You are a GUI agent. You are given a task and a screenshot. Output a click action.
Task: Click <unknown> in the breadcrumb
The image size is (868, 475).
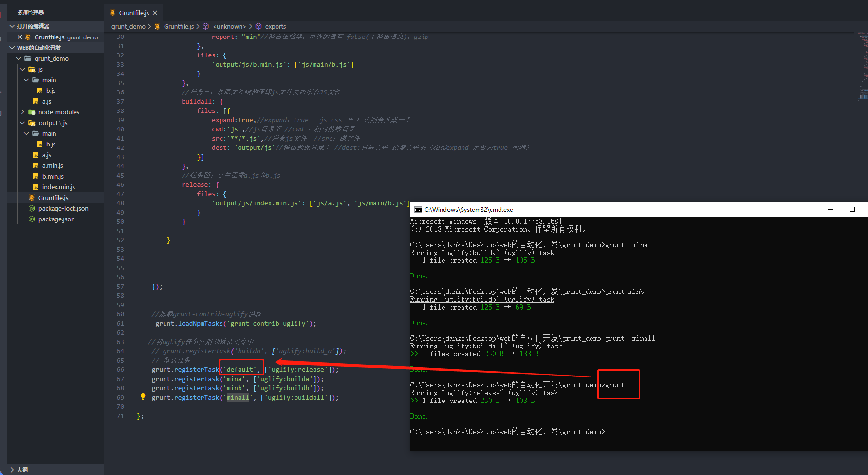pyautogui.click(x=229, y=26)
